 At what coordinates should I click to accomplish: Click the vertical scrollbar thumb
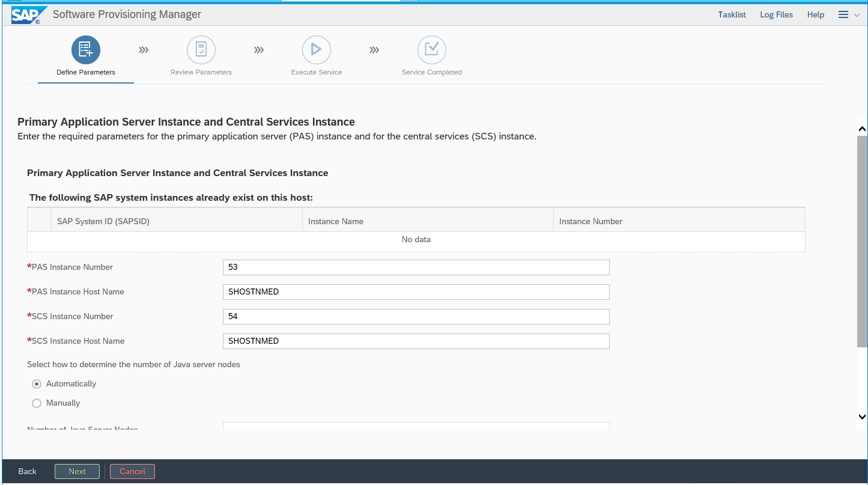(862, 241)
